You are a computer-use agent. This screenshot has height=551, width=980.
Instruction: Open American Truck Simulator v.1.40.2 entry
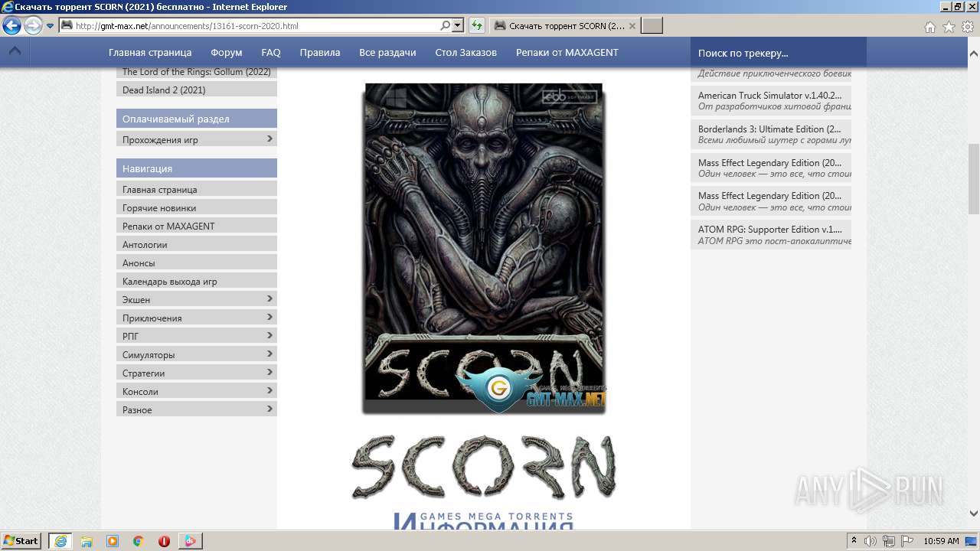click(x=771, y=101)
